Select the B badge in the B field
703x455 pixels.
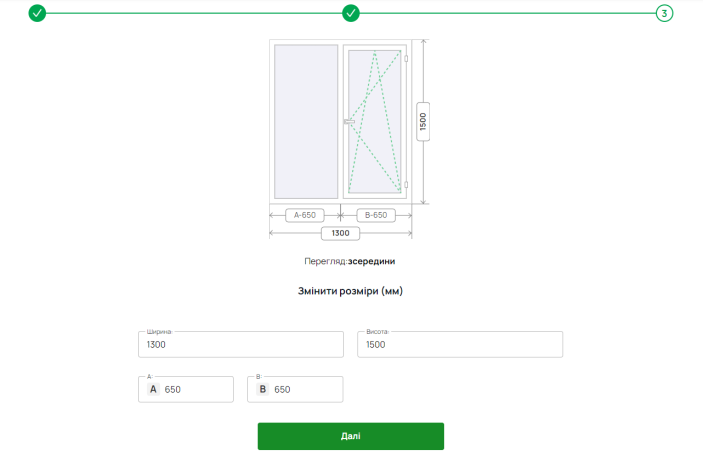(x=263, y=389)
